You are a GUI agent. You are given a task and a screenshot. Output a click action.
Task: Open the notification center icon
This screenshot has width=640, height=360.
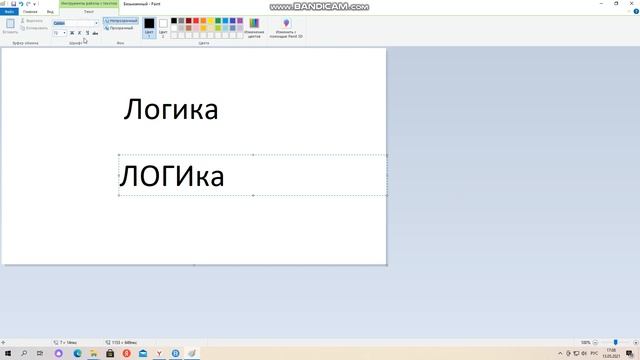point(630,353)
